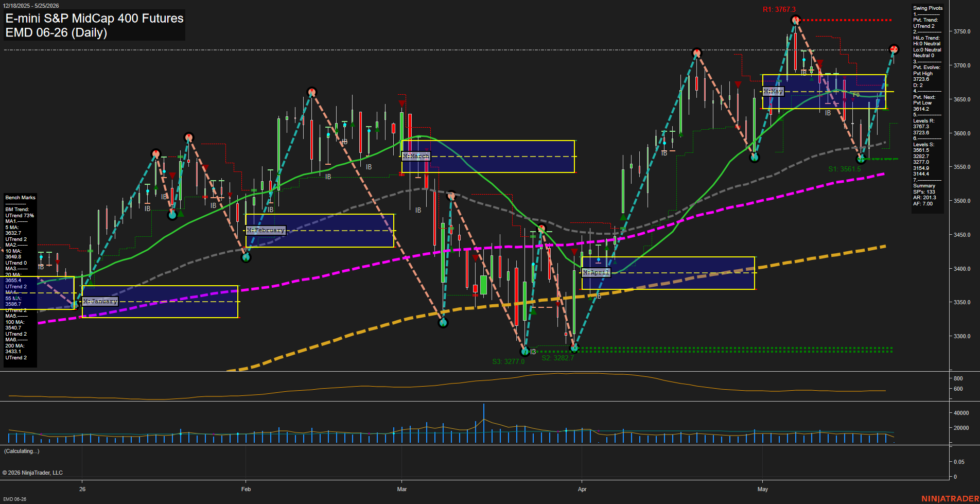
Task: Select the EMD 06-26 (Daily) subtitle
Action: (x=56, y=32)
